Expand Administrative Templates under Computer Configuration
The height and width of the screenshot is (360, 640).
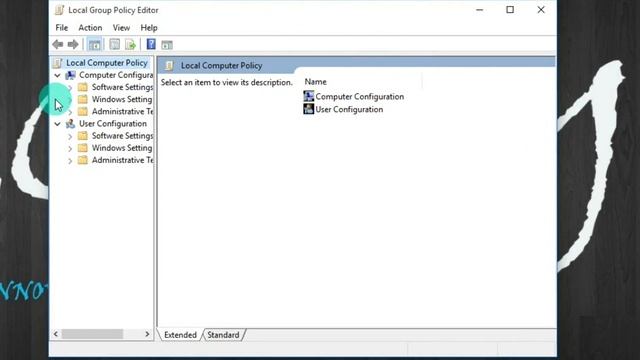coord(70,112)
